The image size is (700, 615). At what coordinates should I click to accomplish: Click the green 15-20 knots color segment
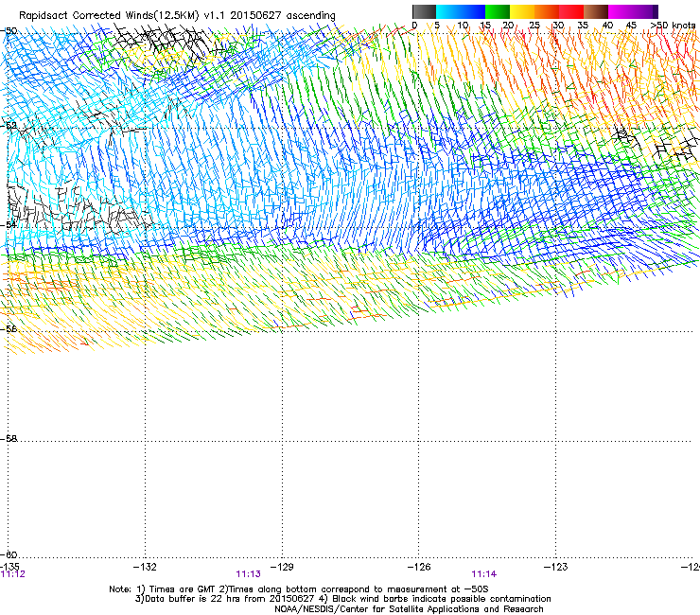click(498, 11)
